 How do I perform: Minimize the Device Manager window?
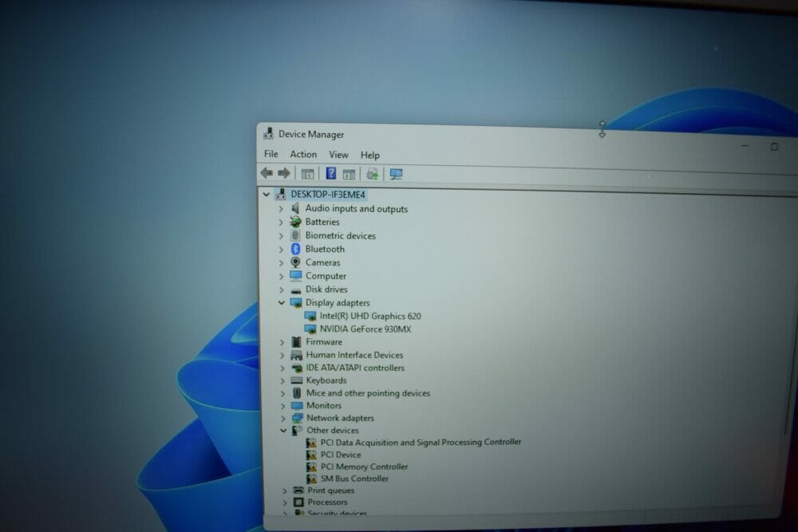tap(745, 146)
